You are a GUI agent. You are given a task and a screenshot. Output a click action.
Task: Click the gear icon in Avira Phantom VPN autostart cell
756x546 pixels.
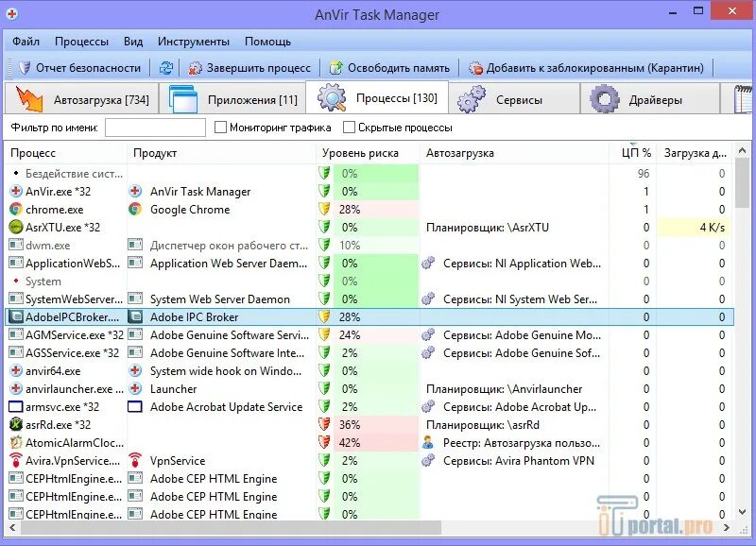(428, 460)
